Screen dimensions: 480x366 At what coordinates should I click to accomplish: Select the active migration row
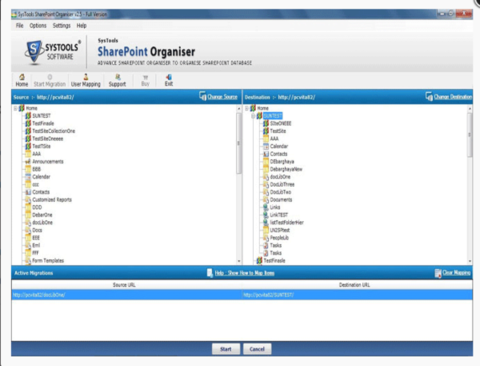coord(242,295)
